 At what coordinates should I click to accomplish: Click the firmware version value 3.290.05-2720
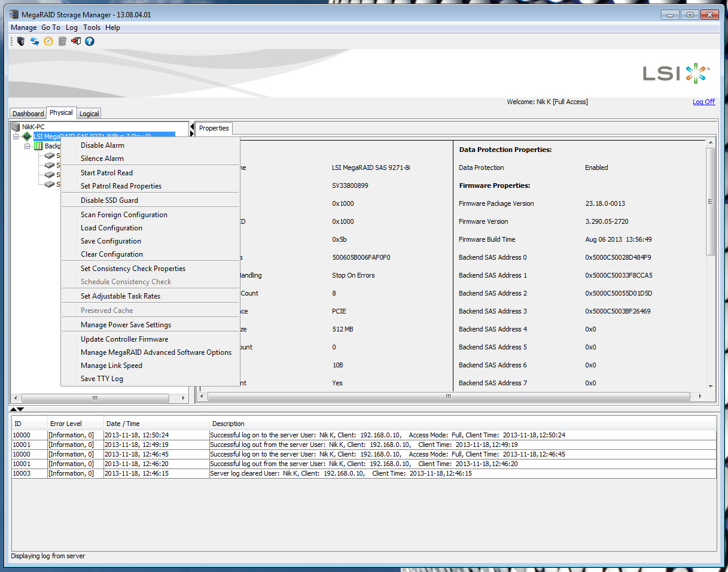pyautogui.click(x=607, y=221)
